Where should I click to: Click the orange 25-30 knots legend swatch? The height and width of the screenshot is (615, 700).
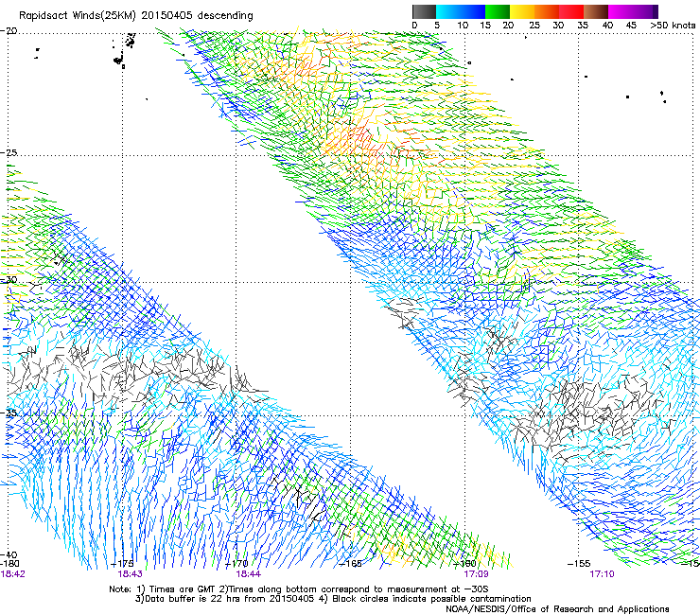pyautogui.click(x=547, y=11)
